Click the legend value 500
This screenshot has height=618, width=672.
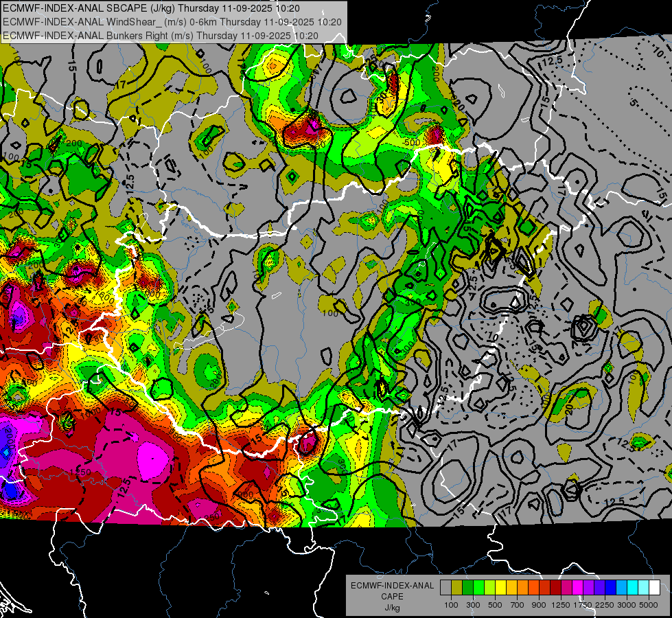click(x=495, y=605)
